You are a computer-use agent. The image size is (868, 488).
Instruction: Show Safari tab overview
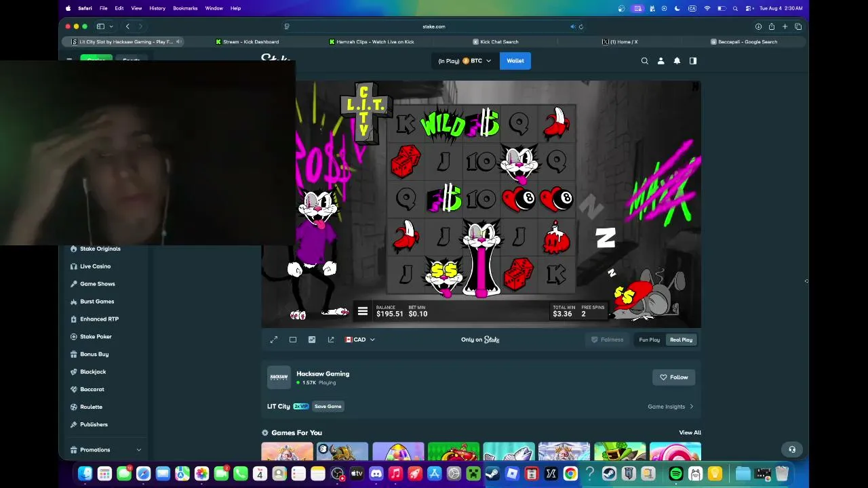click(x=798, y=26)
